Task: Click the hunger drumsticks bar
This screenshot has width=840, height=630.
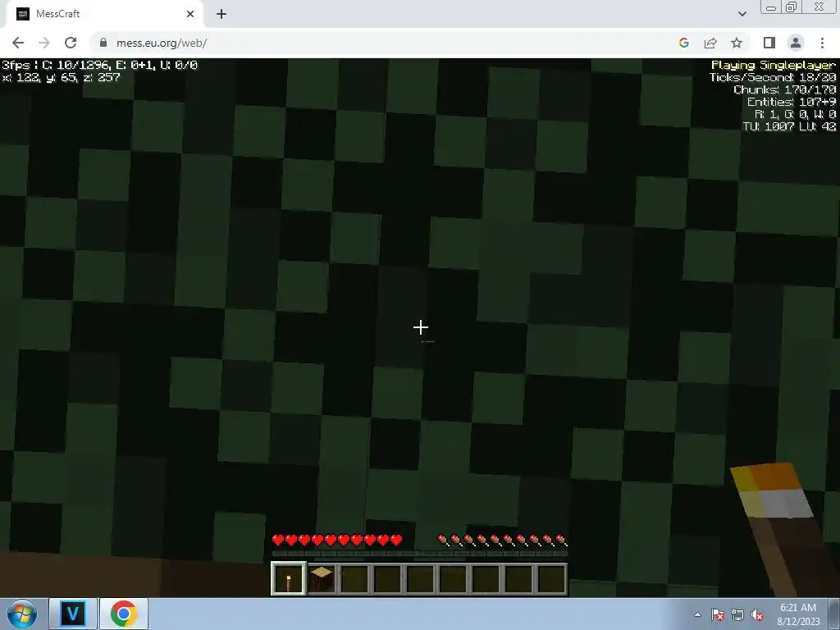Action: click(503, 540)
